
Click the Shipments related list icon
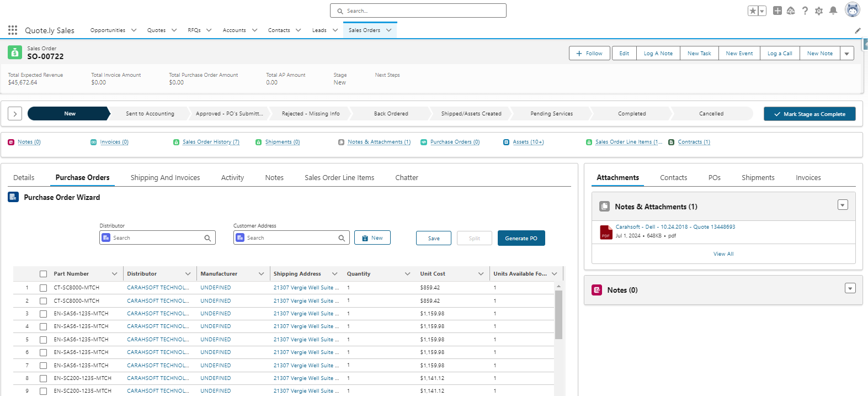(x=258, y=142)
